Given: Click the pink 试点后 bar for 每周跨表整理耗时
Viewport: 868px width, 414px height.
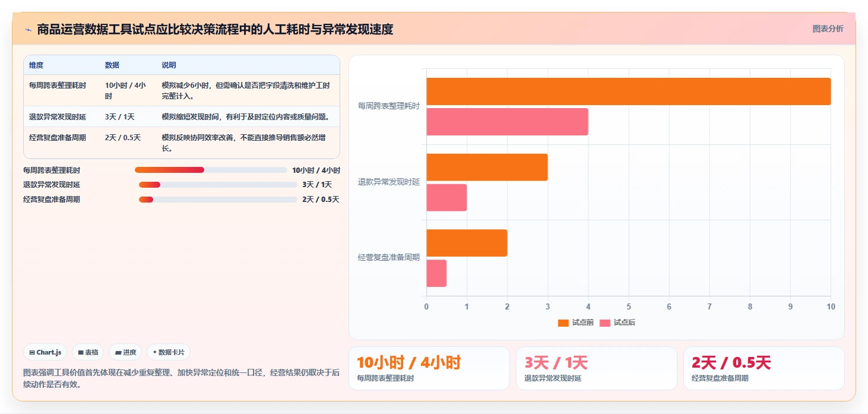Looking at the screenshot, I should pyautogui.click(x=508, y=122).
